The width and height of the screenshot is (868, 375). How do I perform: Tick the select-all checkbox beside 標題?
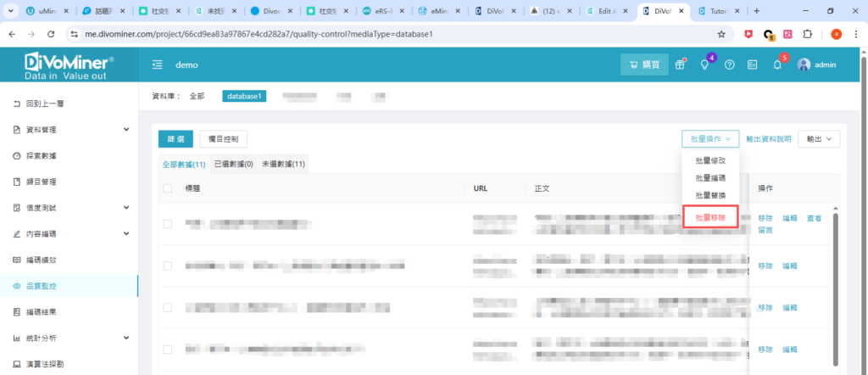pyautogui.click(x=167, y=188)
